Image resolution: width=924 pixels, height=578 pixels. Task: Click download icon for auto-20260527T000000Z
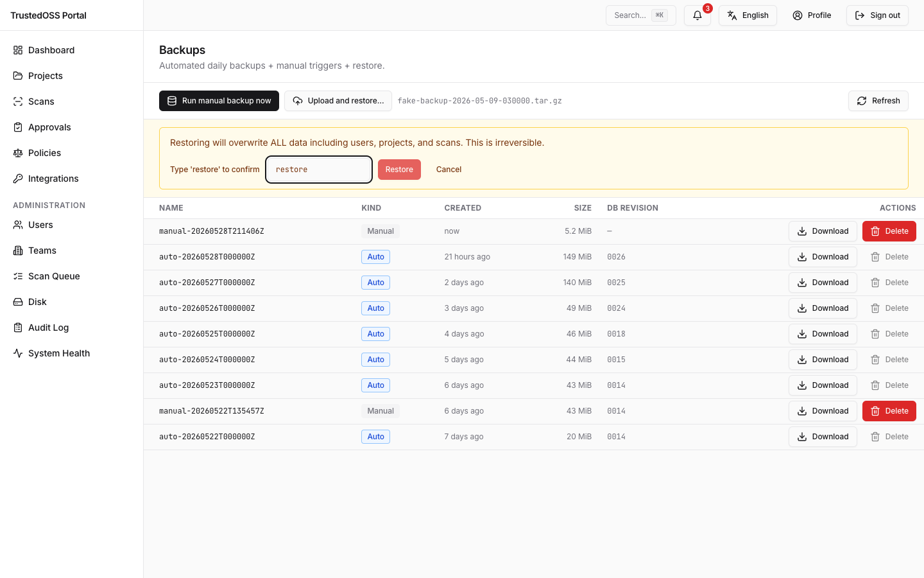coord(802,283)
